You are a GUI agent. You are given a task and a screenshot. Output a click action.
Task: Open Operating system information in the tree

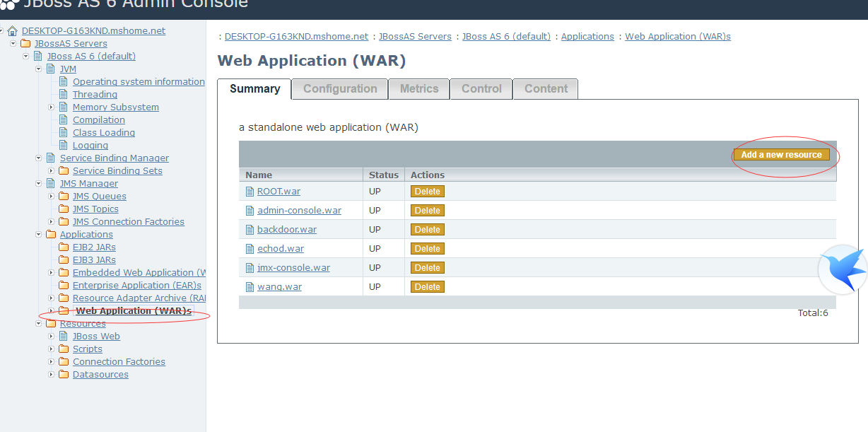pyautogui.click(x=139, y=82)
